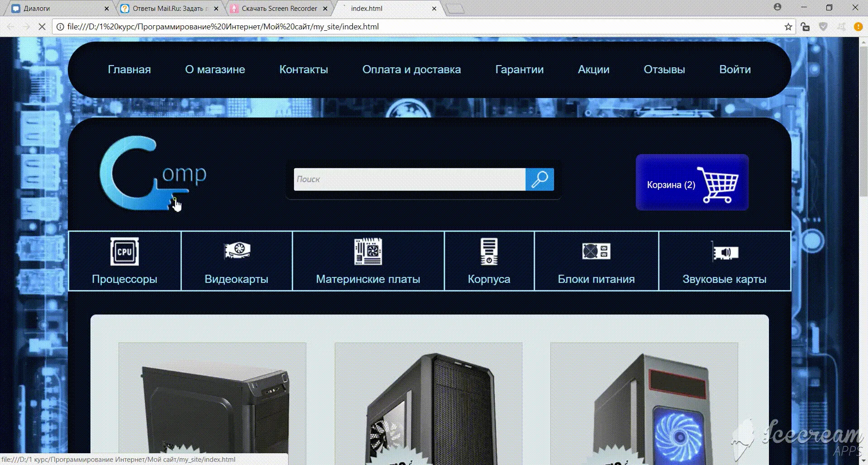This screenshot has width=868, height=465.
Task: Open Корзина (2) cart button
Action: 692,182
